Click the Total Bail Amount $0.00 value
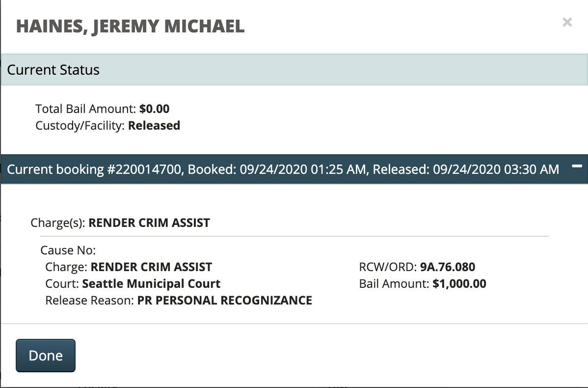The image size is (588, 388). 154,109
